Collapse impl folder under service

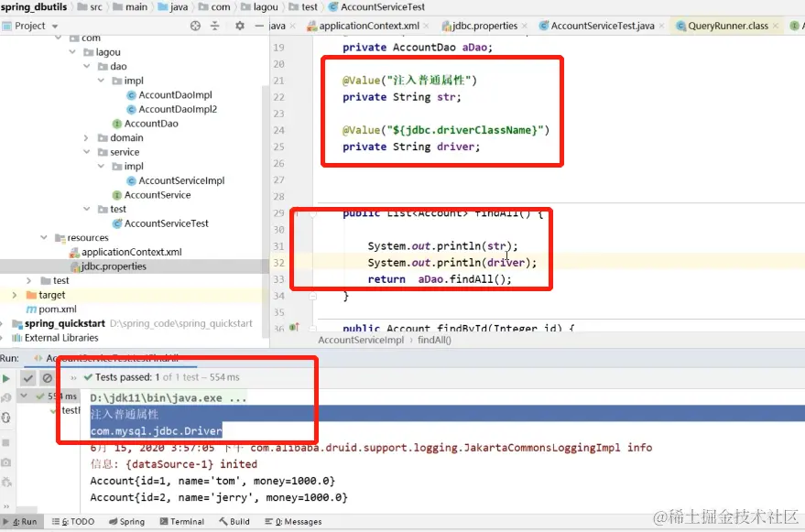(101, 167)
